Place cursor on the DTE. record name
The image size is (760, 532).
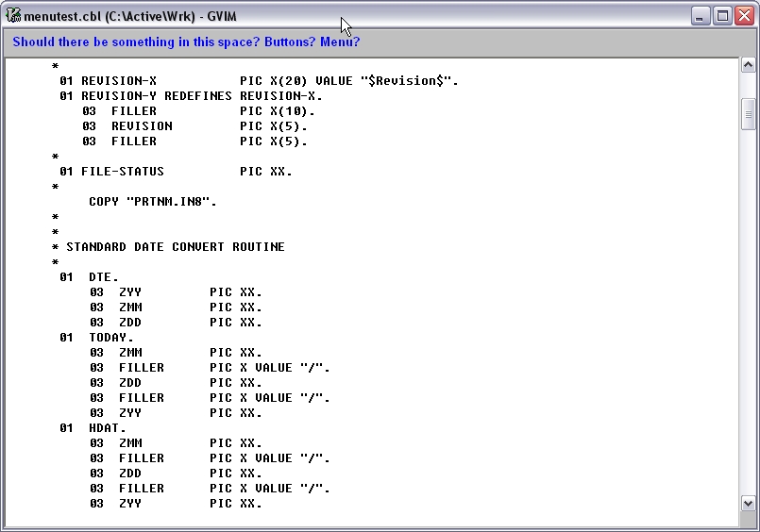click(x=104, y=277)
